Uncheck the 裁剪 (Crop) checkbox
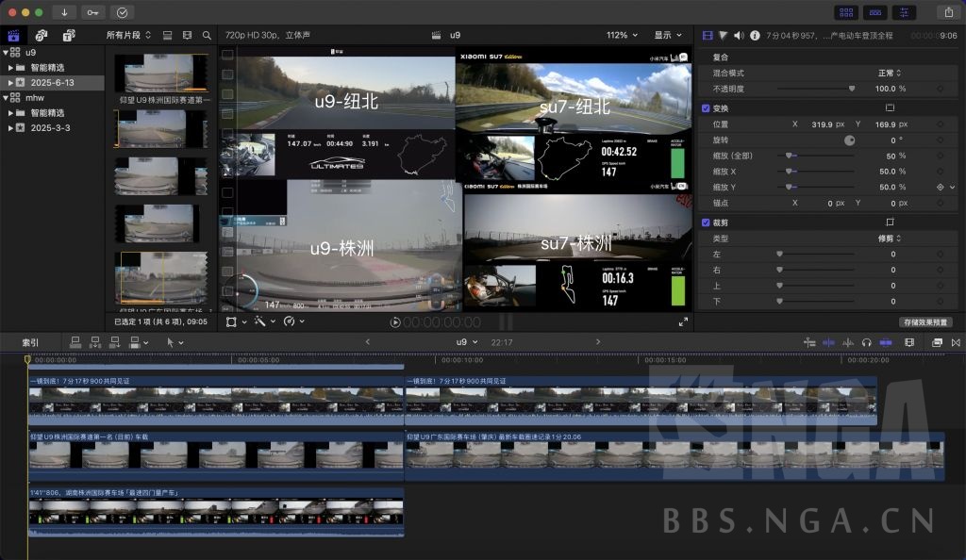This screenshot has width=966, height=560. [x=706, y=222]
